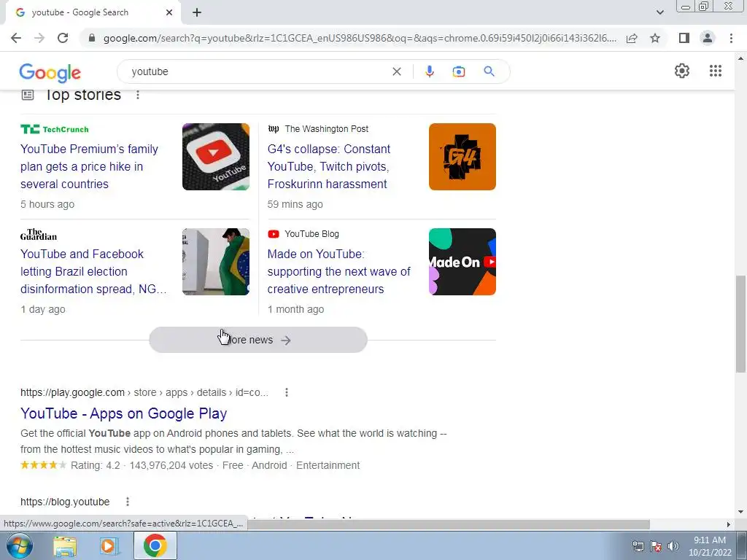Open Google settings gear icon
The image size is (747, 560).
tap(682, 71)
